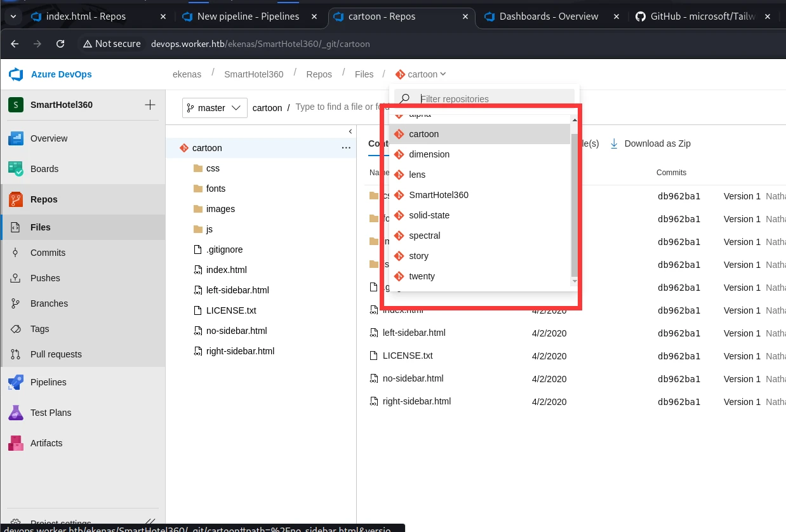Viewport: 786px width, 532px height.
Task: Open the Artifacts sidebar icon
Action: [16, 443]
